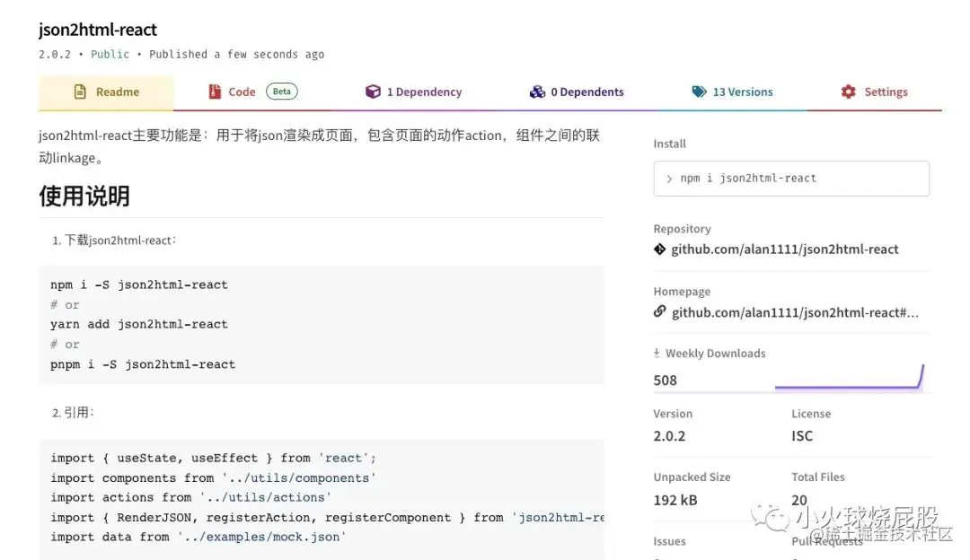Click the Public label under package name
This screenshot has height=560, width=970.
pos(110,55)
